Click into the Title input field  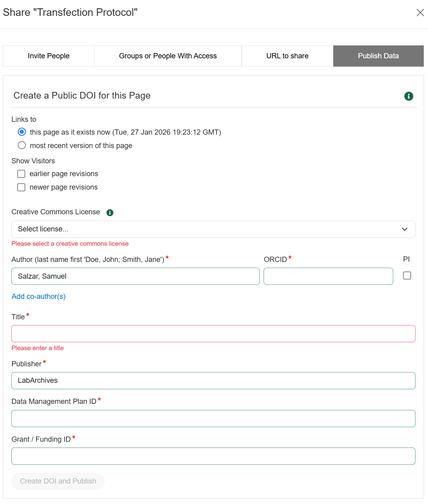(x=213, y=334)
